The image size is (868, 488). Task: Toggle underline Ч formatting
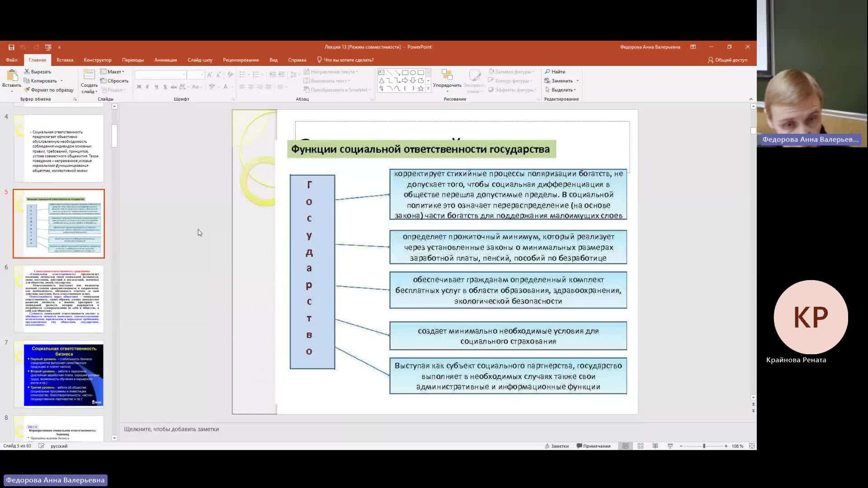coord(156,87)
